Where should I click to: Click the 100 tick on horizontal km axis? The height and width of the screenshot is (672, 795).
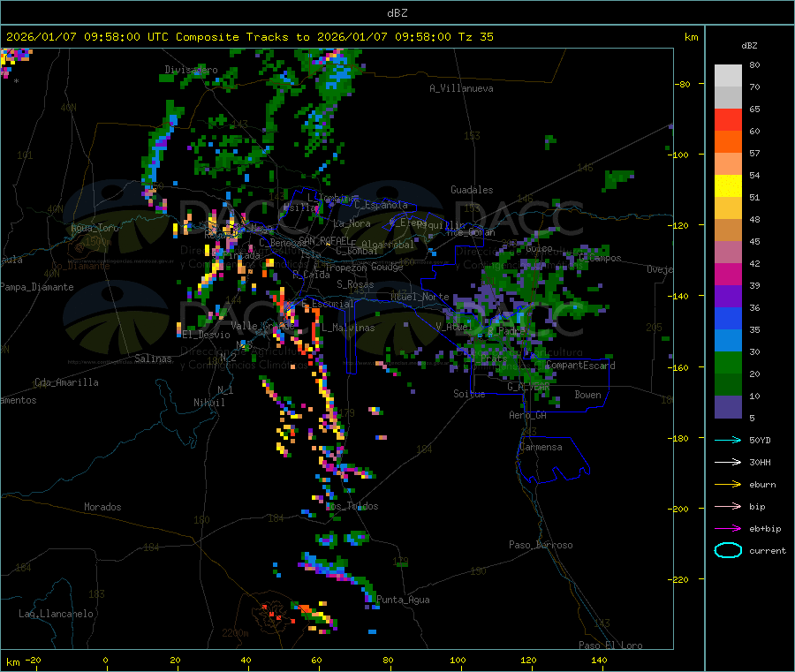[458, 661]
